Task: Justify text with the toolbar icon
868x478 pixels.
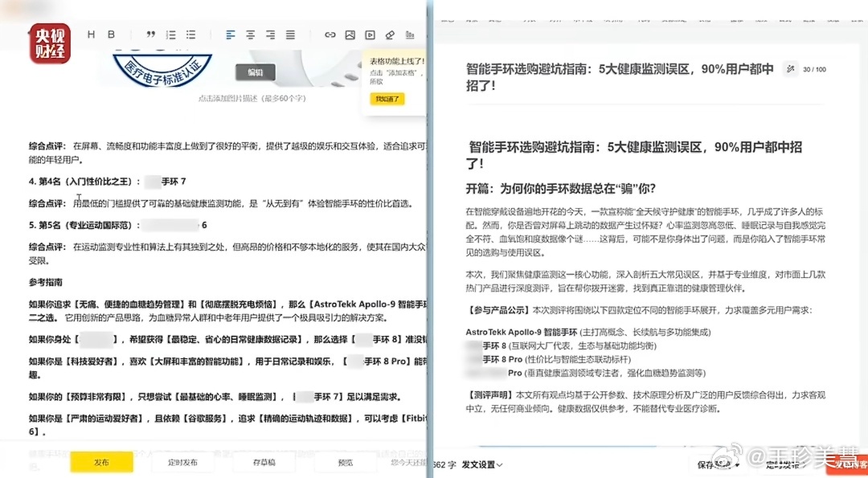Action: pyautogui.click(x=290, y=35)
